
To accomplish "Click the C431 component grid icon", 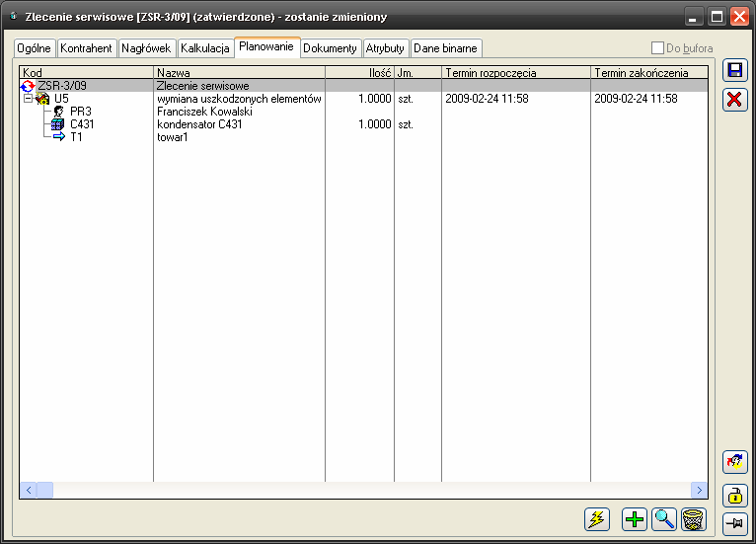I will coord(58,124).
